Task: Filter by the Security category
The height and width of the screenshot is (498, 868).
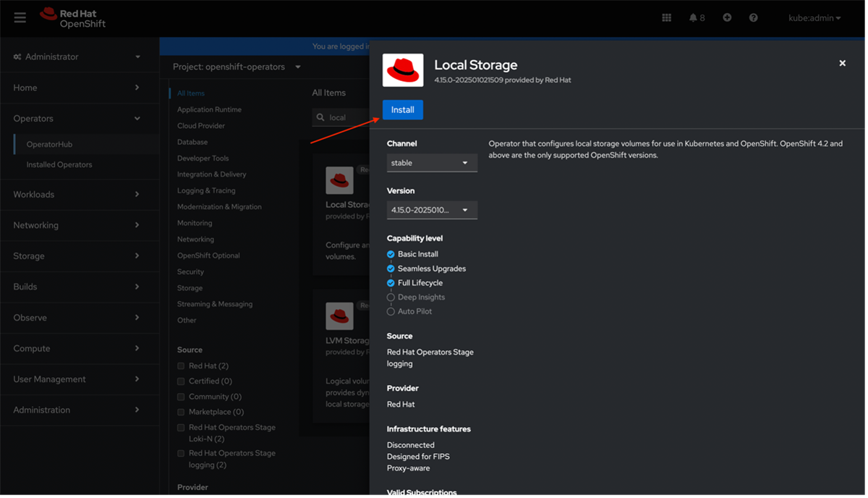Action: coord(190,271)
